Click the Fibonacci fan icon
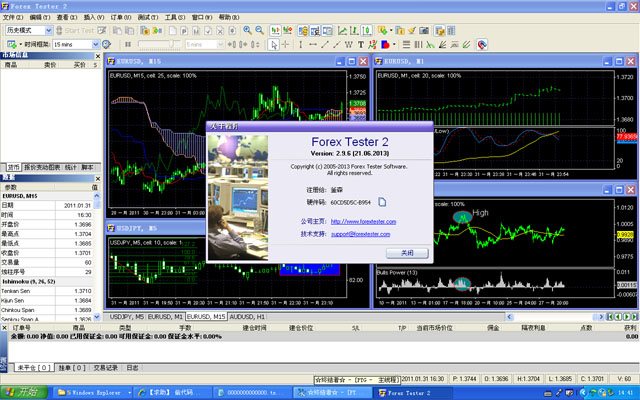The height and width of the screenshot is (400, 640). pyautogui.click(x=442, y=44)
